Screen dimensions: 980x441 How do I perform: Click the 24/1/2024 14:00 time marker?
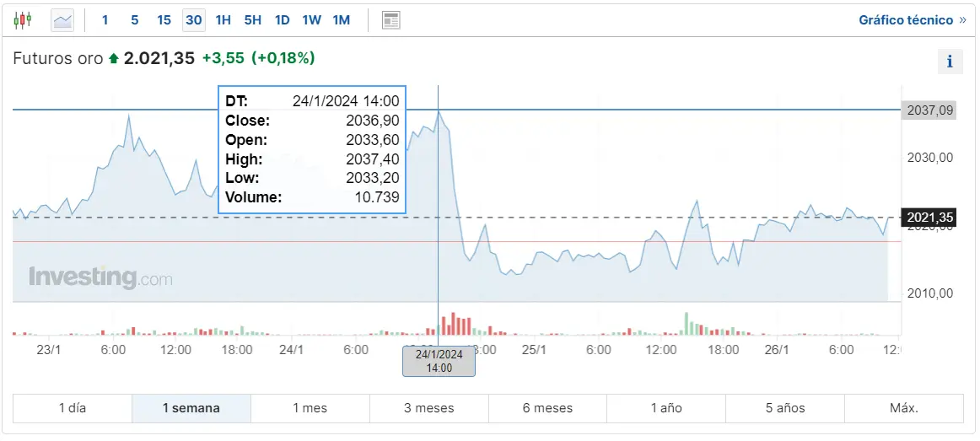[439, 361]
